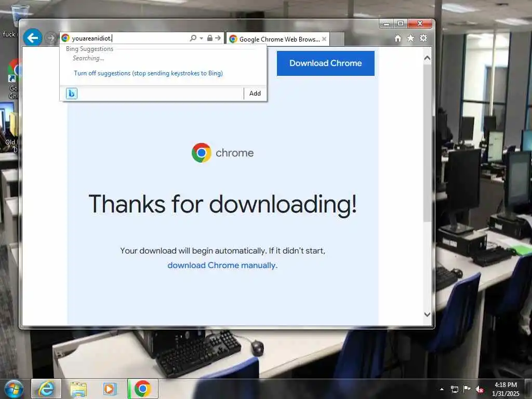This screenshot has width=532, height=399.
Task: Open the address bar dropdown arrow
Action: tap(201, 38)
